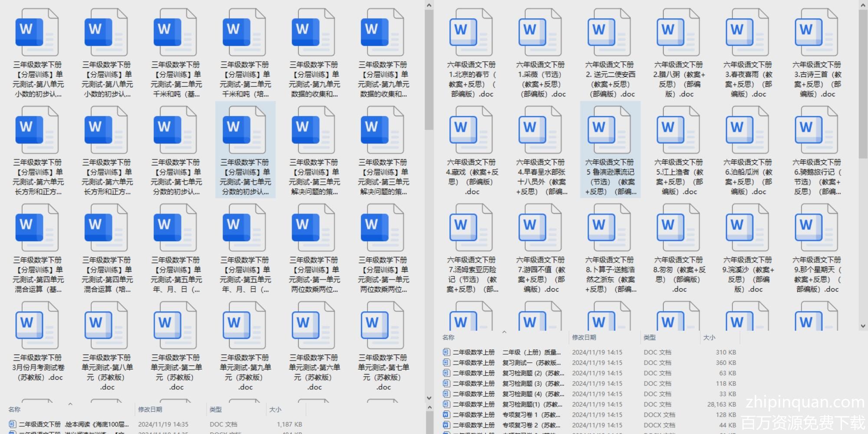The width and height of the screenshot is (868, 434).
Task: Click the 六年级语文下册 9.浣溪沙 document icon
Action: (x=747, y=228)
